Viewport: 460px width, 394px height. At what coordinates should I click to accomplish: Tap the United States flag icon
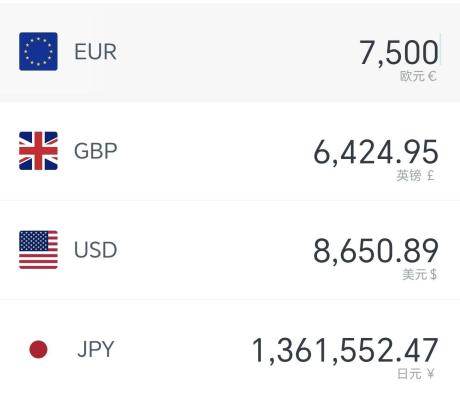(x=38, y=250)
